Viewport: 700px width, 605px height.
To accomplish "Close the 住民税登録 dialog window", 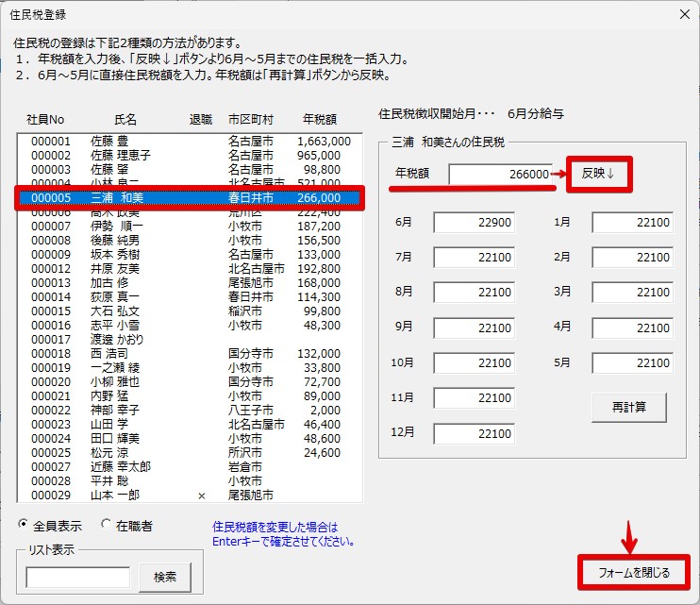I will [x=684, y=14].
